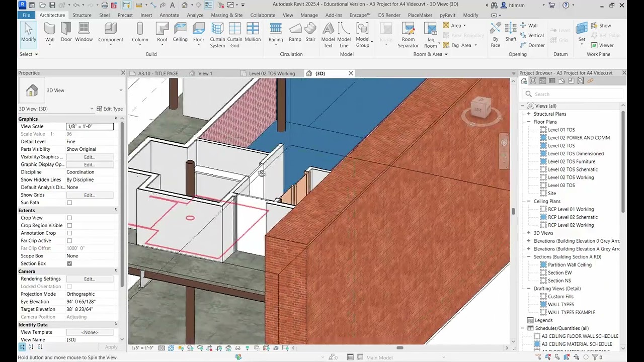Open the Model Group tool
The image size is (644, 362).
click(x=363, y=35)
